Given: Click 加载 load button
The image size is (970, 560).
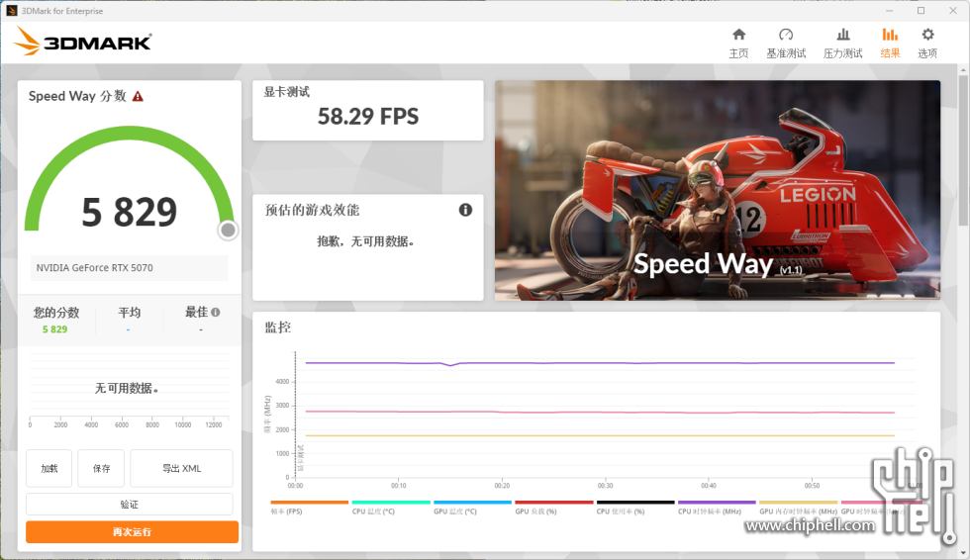Looking at the screenshot, I should coord(48,469).
